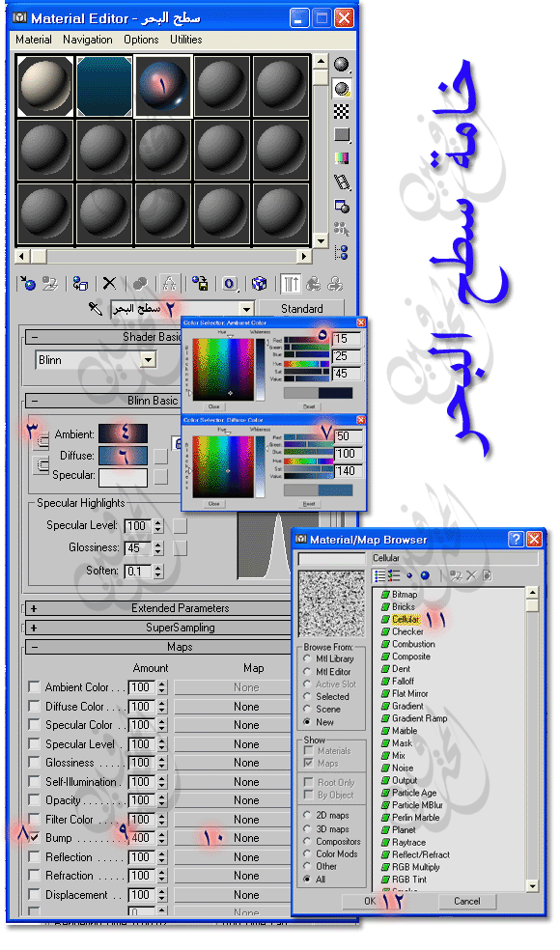
Task: Collapse the Maps rollout
Action: (x=35, y=648)
